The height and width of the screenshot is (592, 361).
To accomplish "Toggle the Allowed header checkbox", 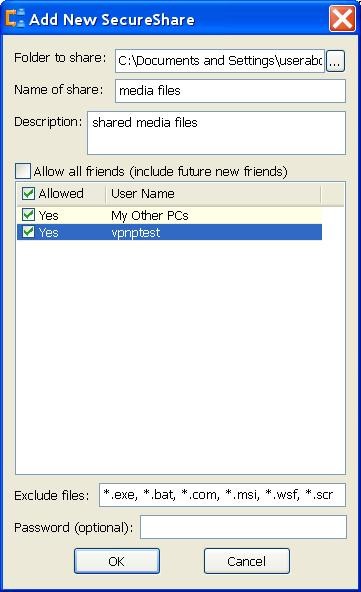I will point(28,194).
